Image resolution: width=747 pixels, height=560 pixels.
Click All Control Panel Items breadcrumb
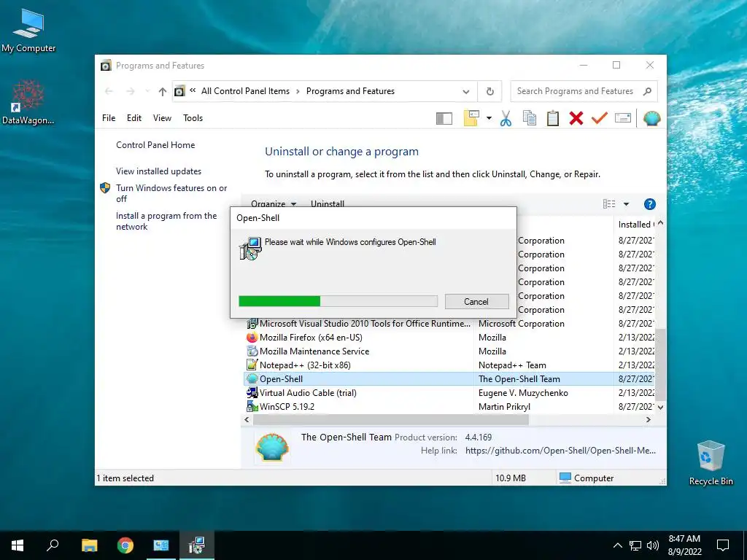tap(245, 91)
